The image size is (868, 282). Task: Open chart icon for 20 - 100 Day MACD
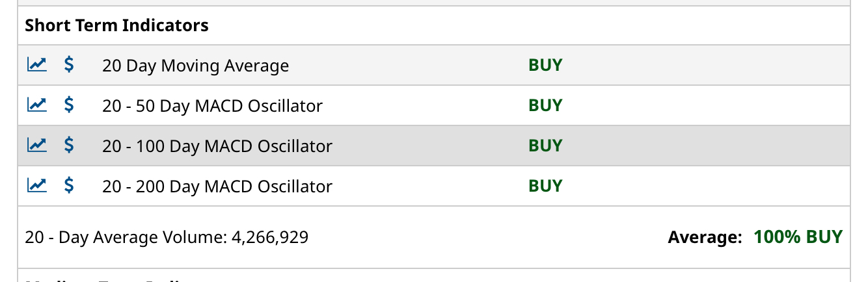point(36,145)
